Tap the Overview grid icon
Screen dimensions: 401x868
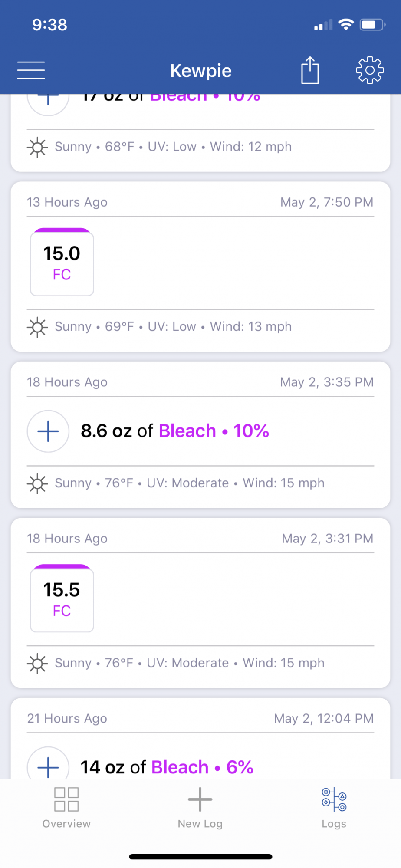[66, 799]
